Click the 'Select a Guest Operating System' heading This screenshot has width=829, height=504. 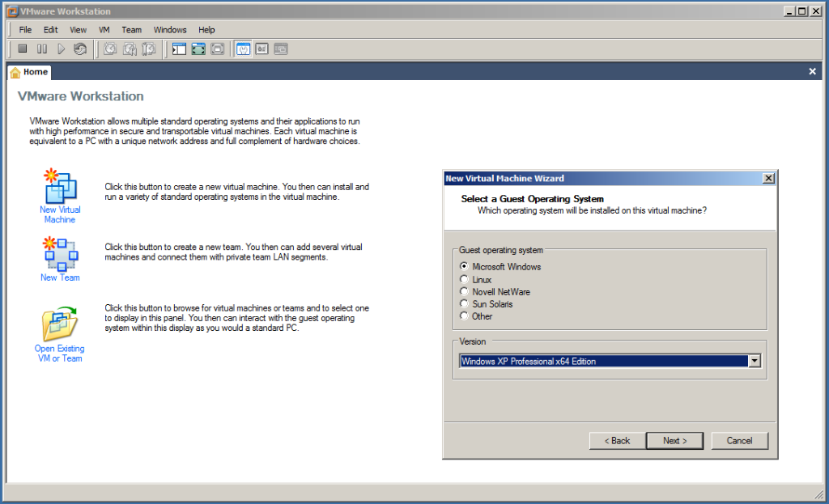532,199
